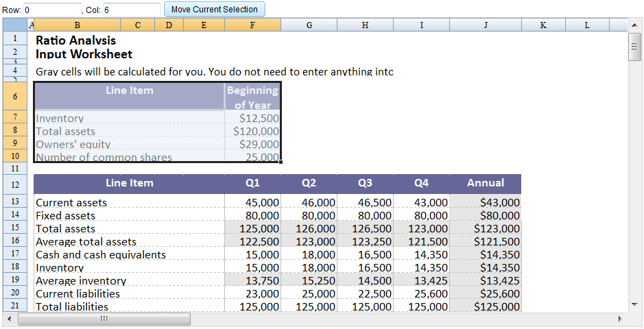Select column H header
644x329 pixels.
point(365,25)
